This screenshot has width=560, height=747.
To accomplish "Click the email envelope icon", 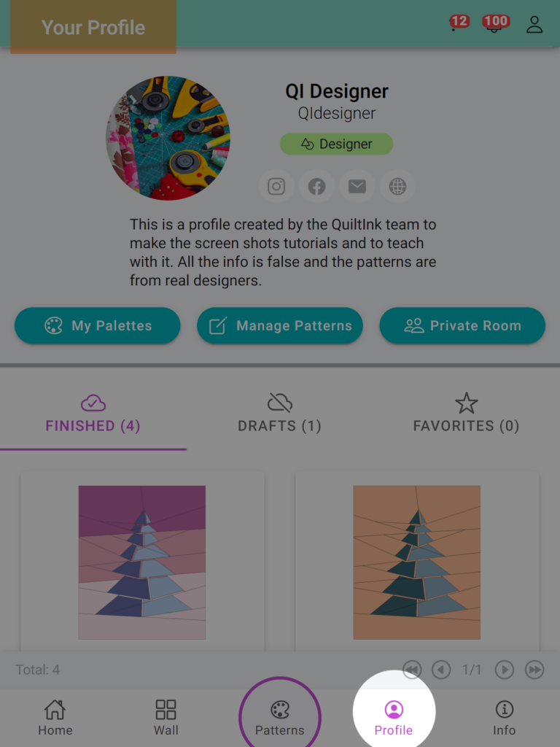I will pos(357,186).
